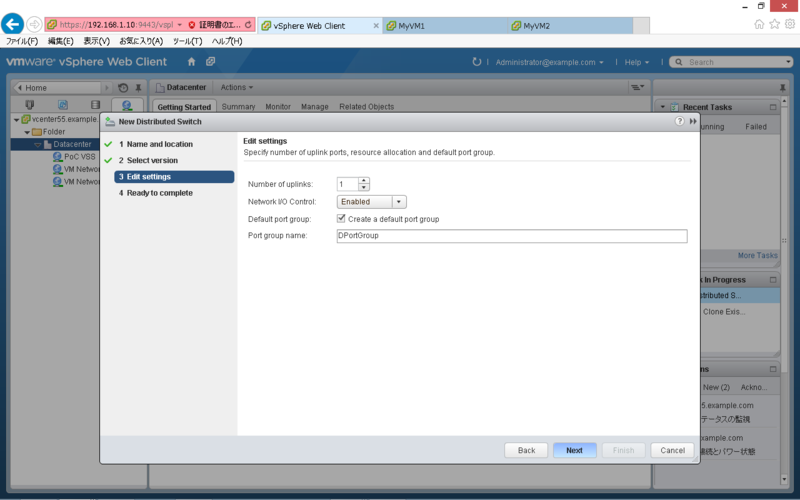Image resolution: width=800 pixels, height=500 pixels.
Task: Open the view options dropdown near Actions
Action: coord(638,87)
